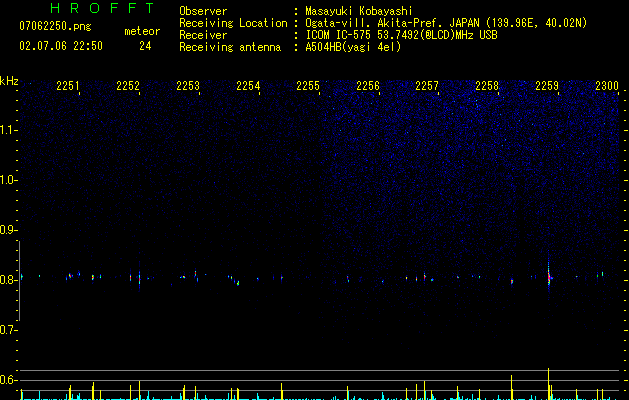Screen dimensions: 629x400
Task: Click the meteor count label
Action: coord(142,31)
